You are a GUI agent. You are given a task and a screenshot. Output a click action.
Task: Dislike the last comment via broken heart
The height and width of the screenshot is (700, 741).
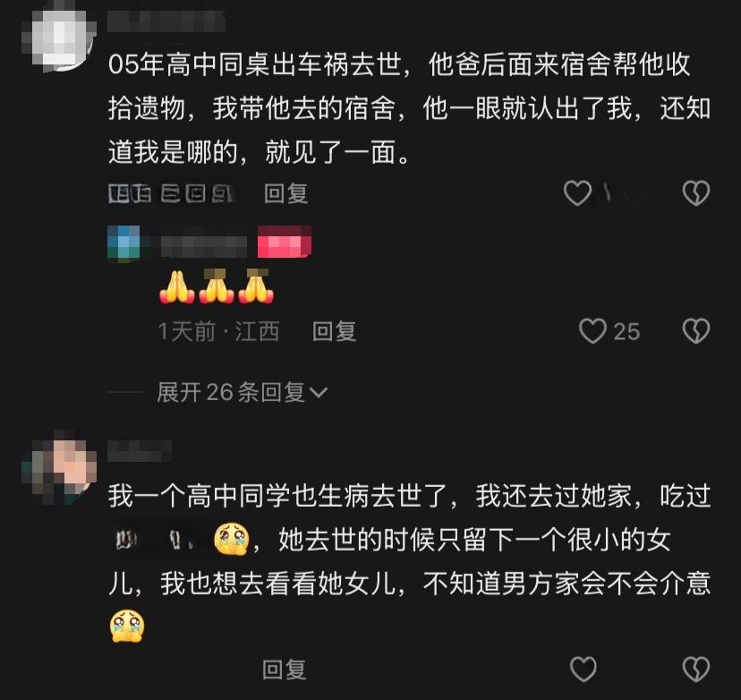click(x=696, y=669)
